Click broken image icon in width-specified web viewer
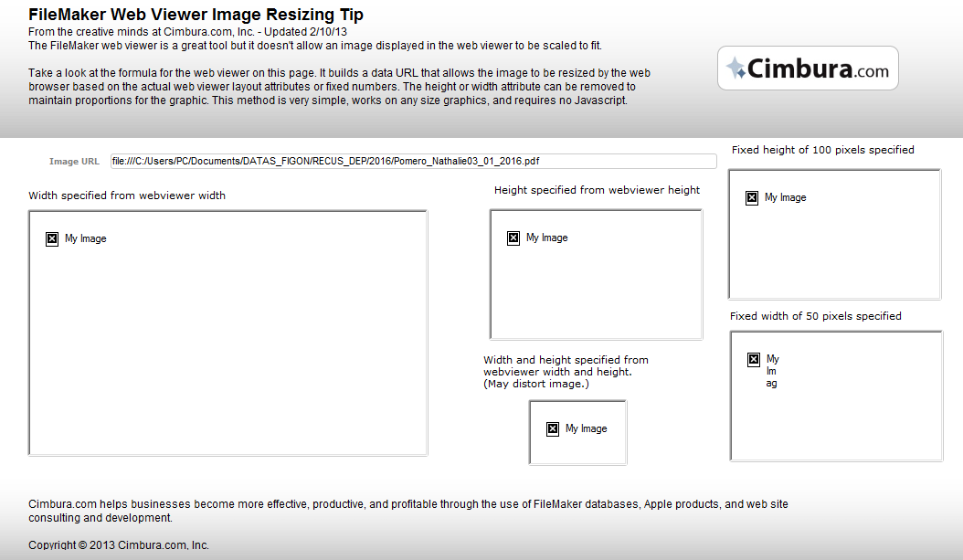The height and width of the screenshot is (560, 963). click(52, 238)
